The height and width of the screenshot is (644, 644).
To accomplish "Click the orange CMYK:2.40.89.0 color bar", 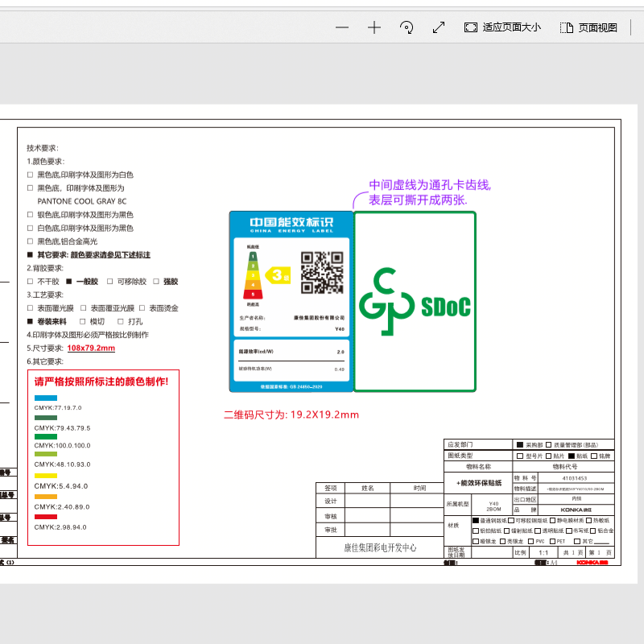I will tap(46, 497).
